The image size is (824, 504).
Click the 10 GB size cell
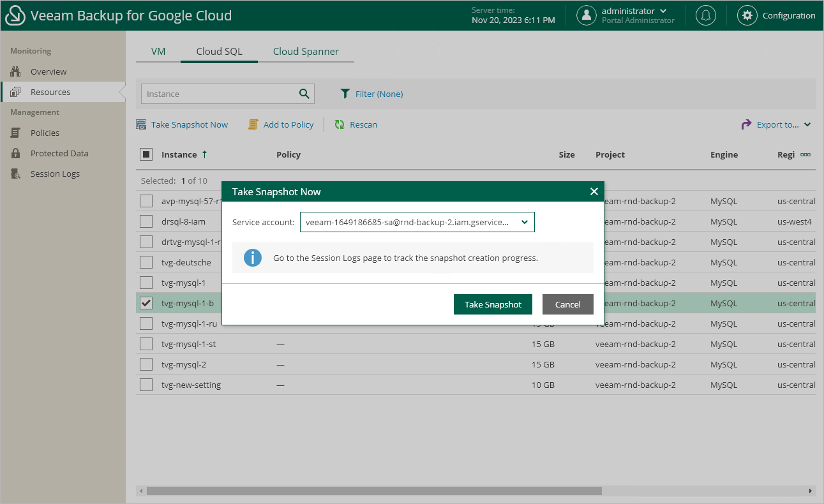tap(543, 385)
